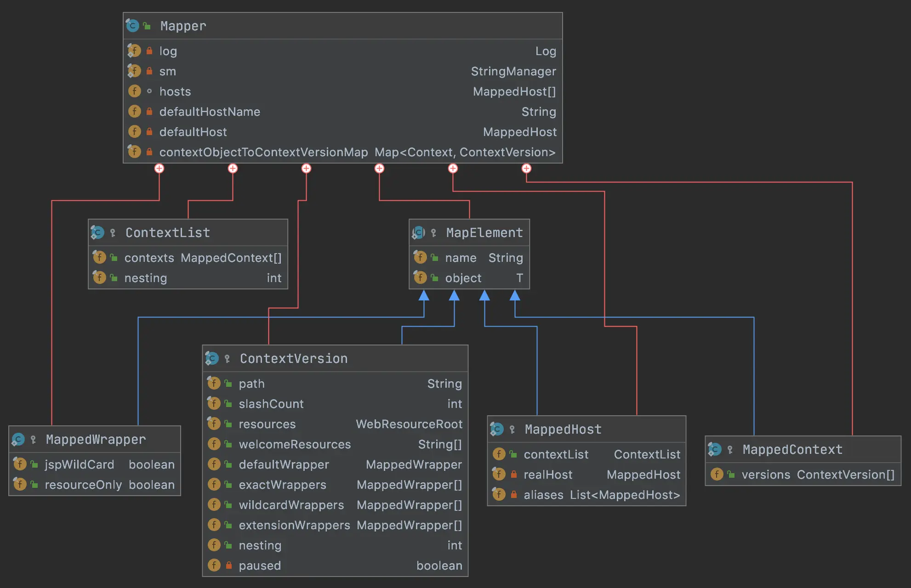Click the first red plus connector under Mapper
Screen dimensions: 911x588
[x=159, y=169]
